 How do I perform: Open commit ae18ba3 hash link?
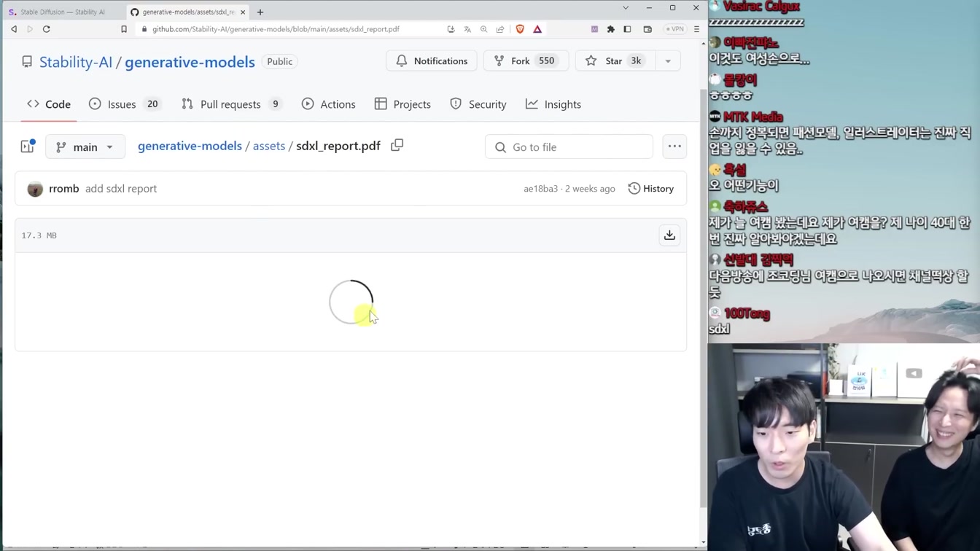click(x=540, y=189)
